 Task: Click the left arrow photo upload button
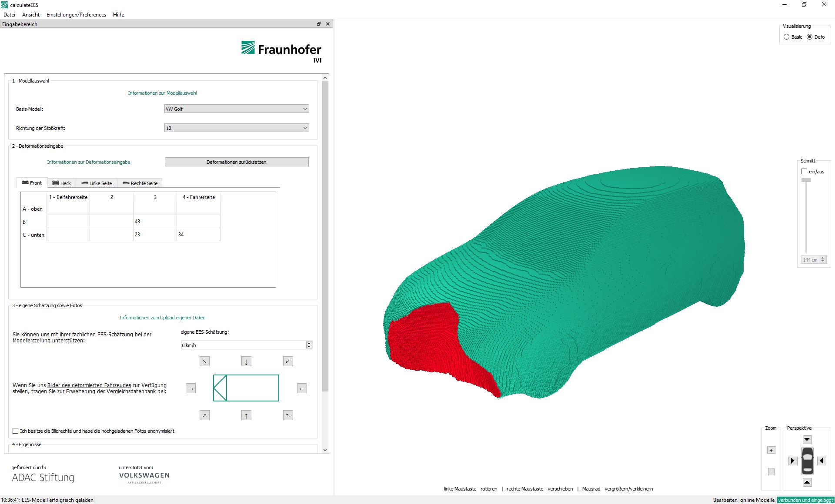[x=302, y=388]
